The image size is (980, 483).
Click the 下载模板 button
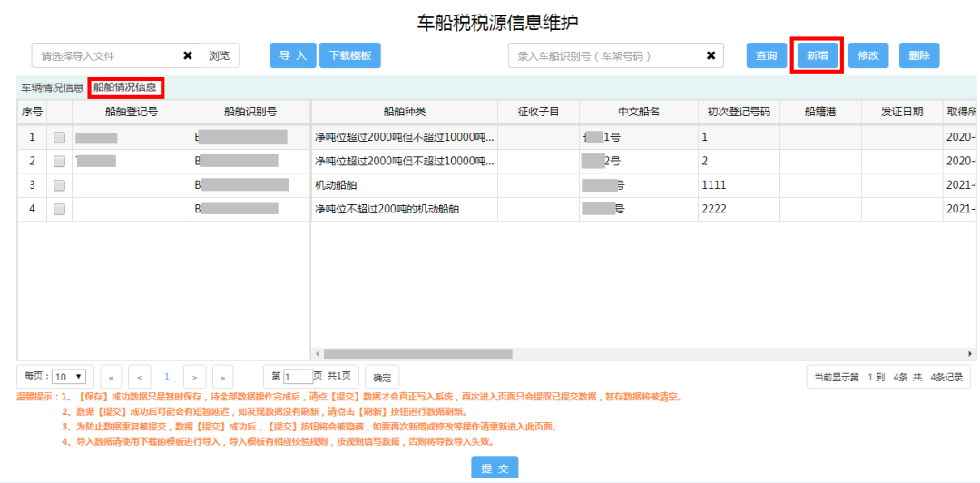[x=350, y=55]
